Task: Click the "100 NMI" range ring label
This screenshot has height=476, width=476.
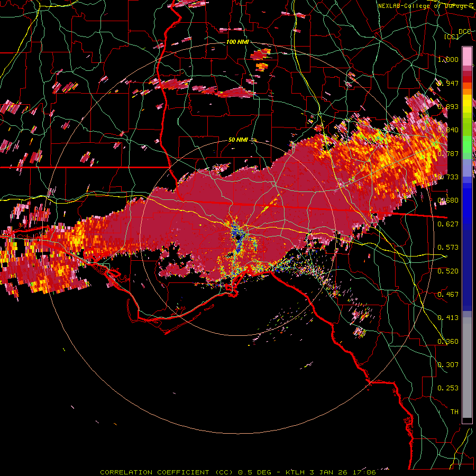Action: click(237, 42)
